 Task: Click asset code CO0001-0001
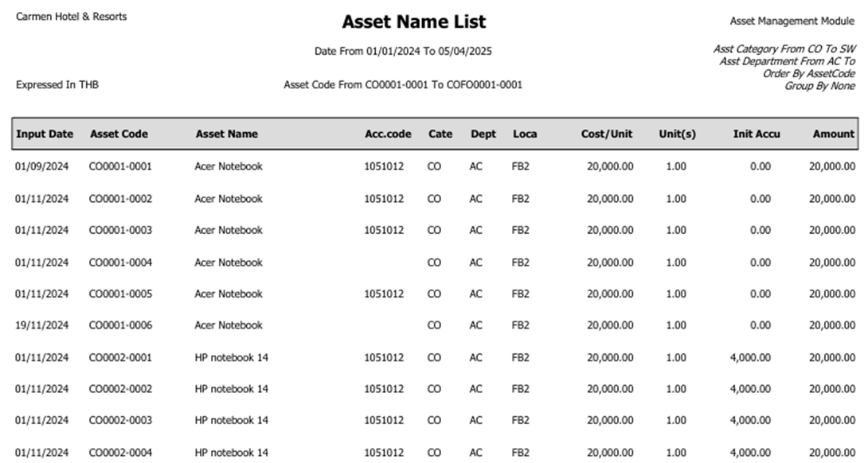point(120,167)
